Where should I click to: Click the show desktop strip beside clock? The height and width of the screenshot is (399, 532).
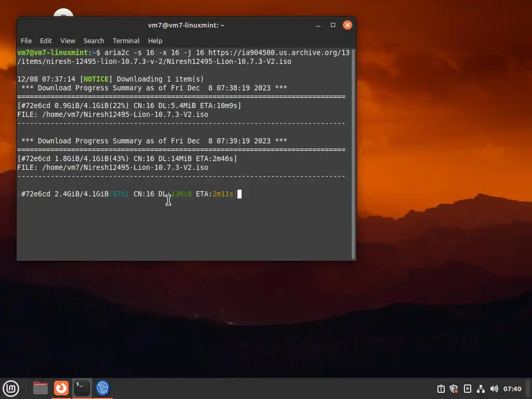(x=528, y=389)
